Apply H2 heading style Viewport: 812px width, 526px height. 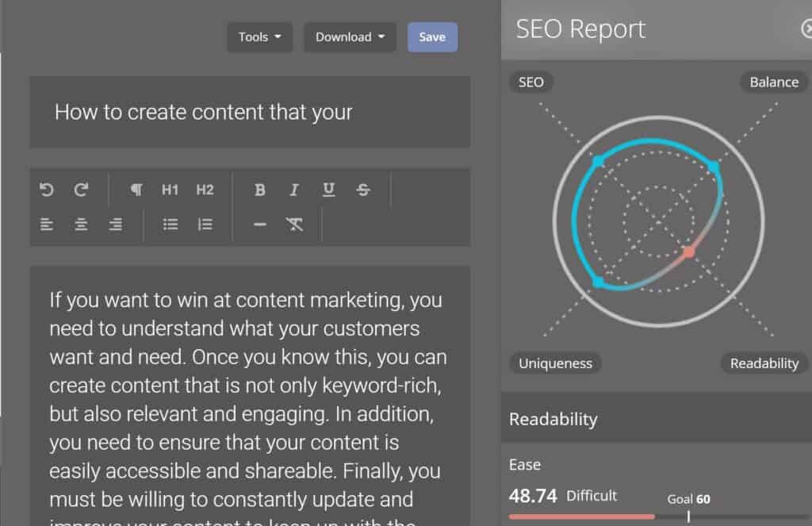click(x=205, y=190)
